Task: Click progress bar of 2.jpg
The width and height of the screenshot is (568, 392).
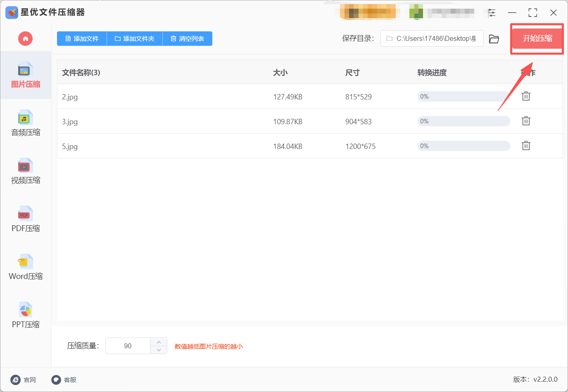Action: 464,97
